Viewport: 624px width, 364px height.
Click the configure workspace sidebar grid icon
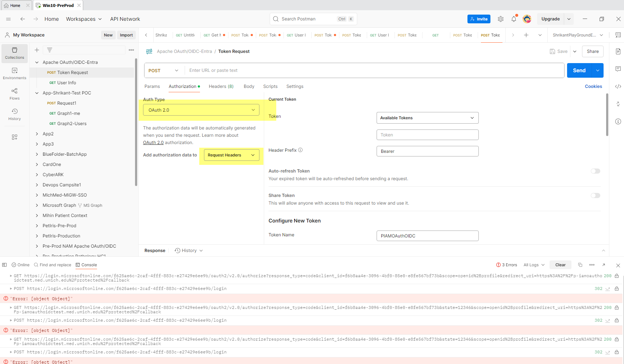click(15, 137)
